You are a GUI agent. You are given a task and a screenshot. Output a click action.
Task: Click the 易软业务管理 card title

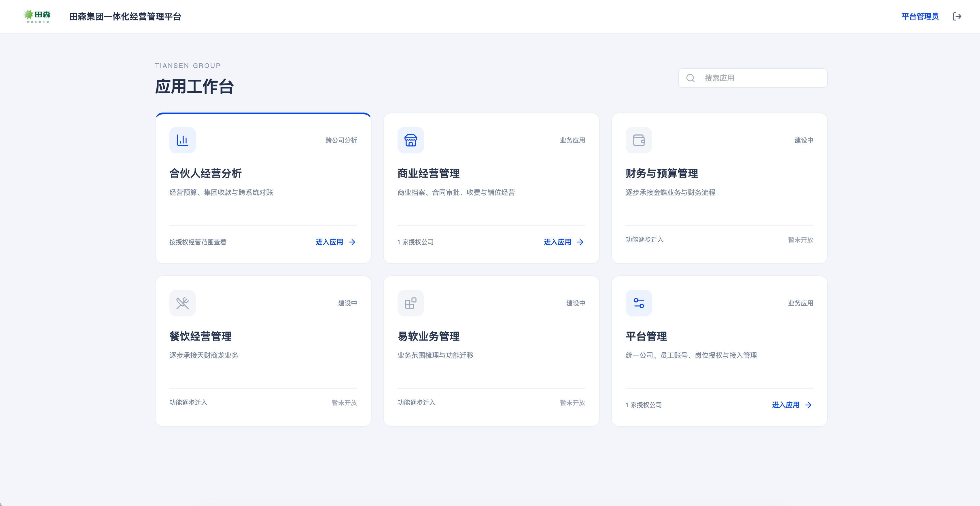click(428, 336)
